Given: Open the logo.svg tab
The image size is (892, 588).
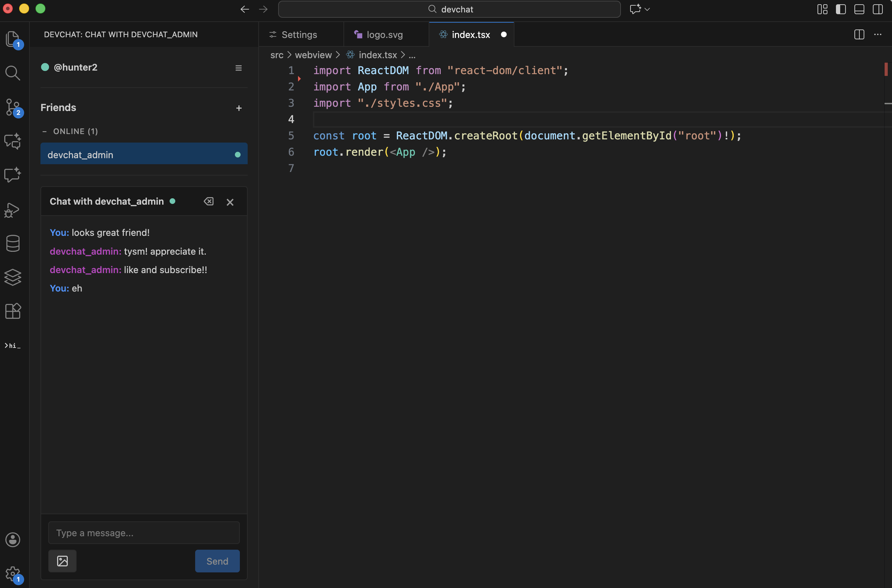Looking at the screenshot, I should tap(385, 34).
